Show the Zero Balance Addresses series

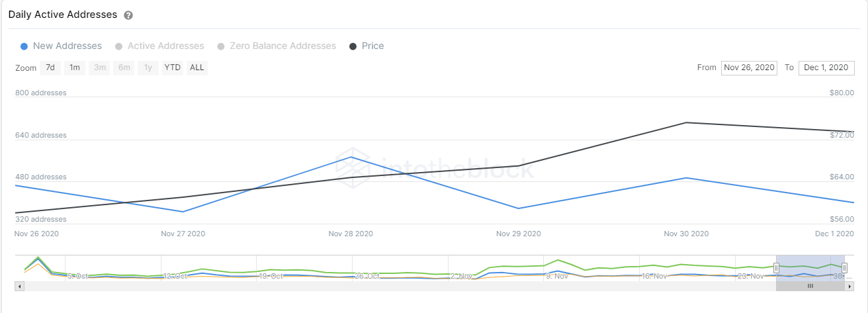[x=277, y=46]
